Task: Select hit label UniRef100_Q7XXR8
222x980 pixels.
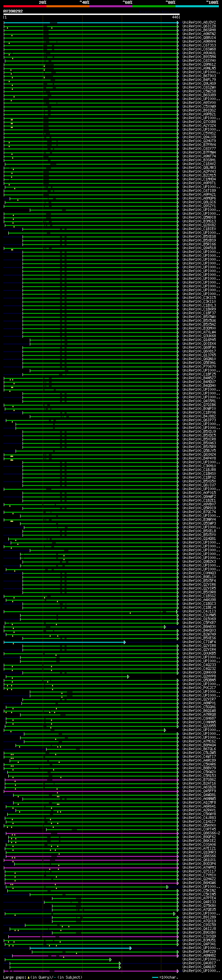Action: (x=199, y=122)
